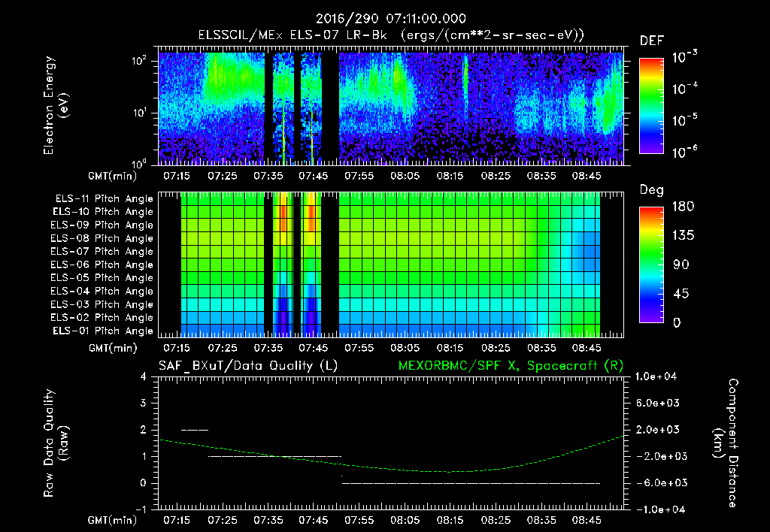Select the ELS-07 Pitch Angle row label
Image resolution: width=770 pixels, height=532 pixels.
coord(102,251)
